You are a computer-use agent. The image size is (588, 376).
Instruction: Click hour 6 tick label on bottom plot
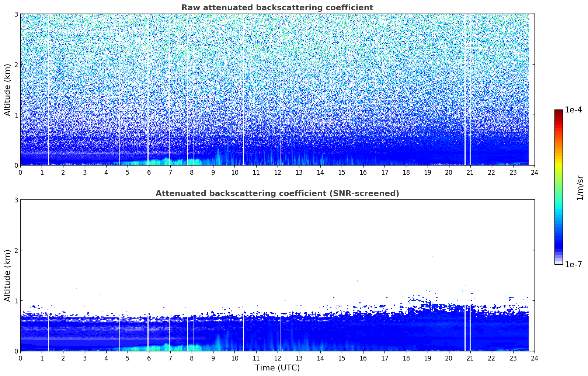click(x=149, y=358)
